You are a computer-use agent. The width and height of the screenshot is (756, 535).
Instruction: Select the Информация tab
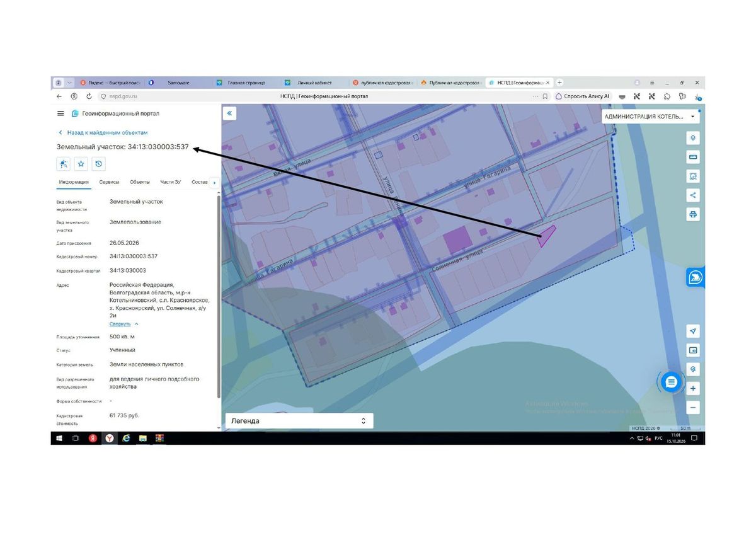pos(74,182)
